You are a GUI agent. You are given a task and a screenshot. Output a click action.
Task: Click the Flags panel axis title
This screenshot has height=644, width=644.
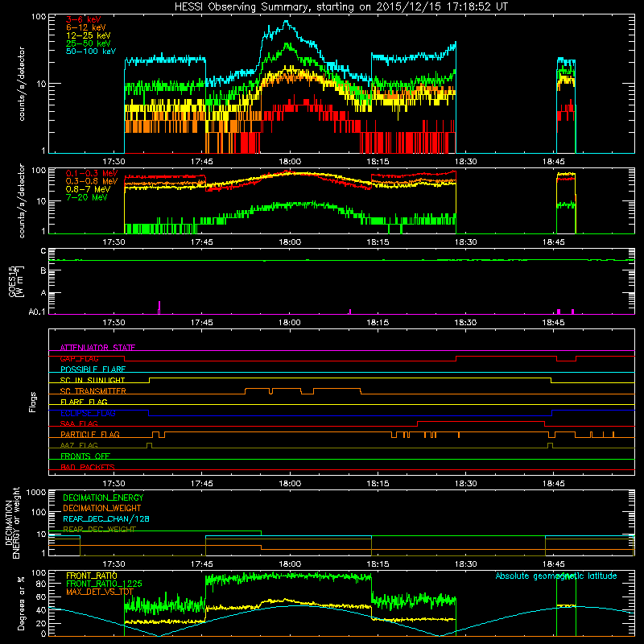(x=32, y=402)
